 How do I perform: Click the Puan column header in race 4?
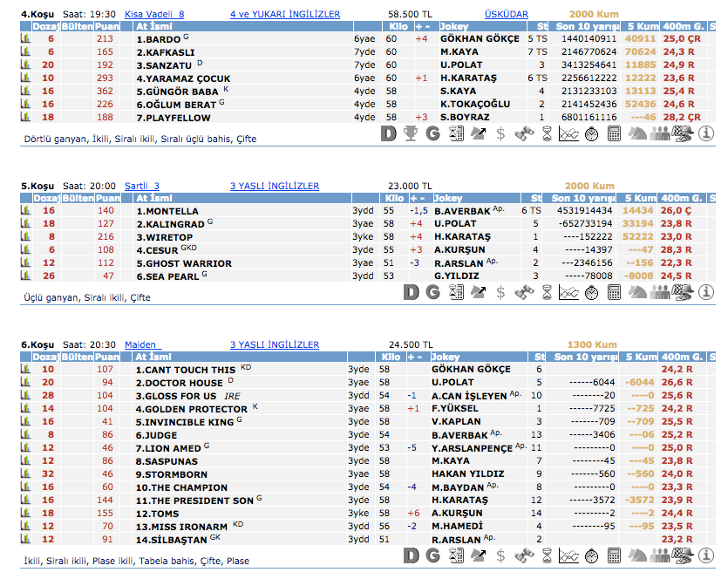[x=107, y=27]
